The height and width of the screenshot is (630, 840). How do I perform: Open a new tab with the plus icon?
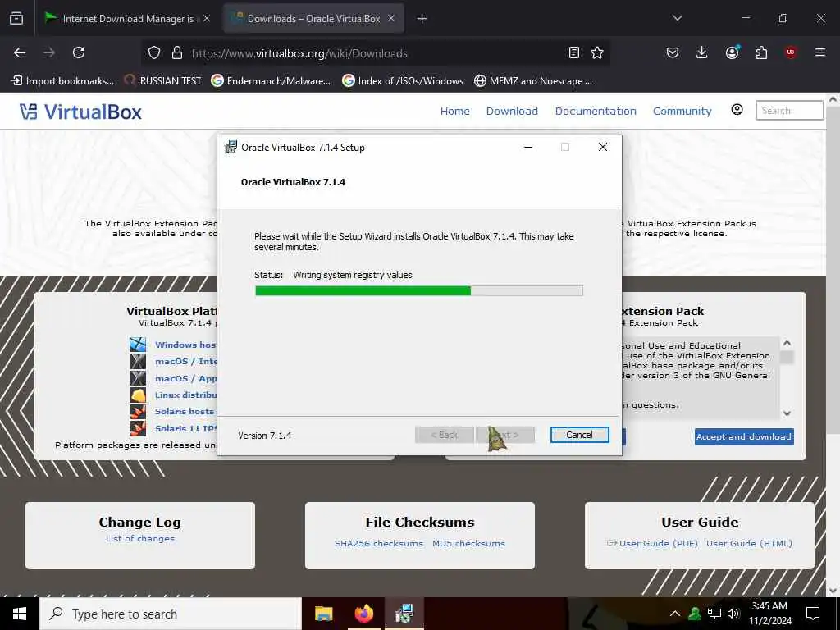coord(422,19)
